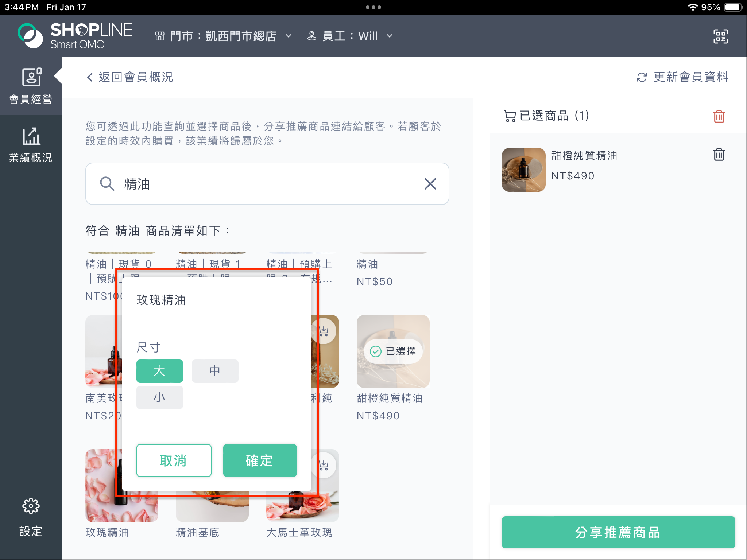Go back via 返回會員概況
Image resolution: width=747 pixels, height=560 pixels.
(x=129, y=77)
